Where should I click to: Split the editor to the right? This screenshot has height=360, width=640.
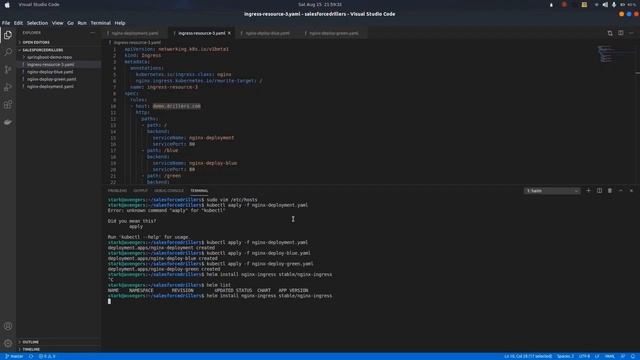click(620, 33)
